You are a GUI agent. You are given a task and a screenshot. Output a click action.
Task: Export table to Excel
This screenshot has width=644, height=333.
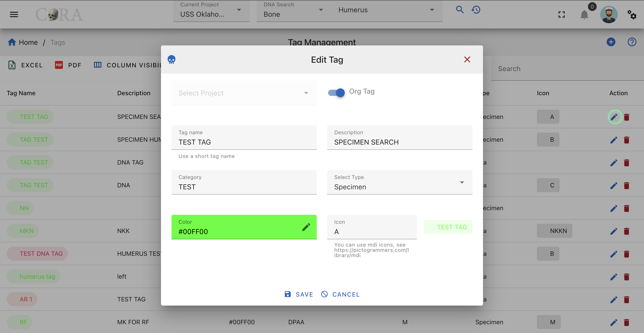point(25,65)
